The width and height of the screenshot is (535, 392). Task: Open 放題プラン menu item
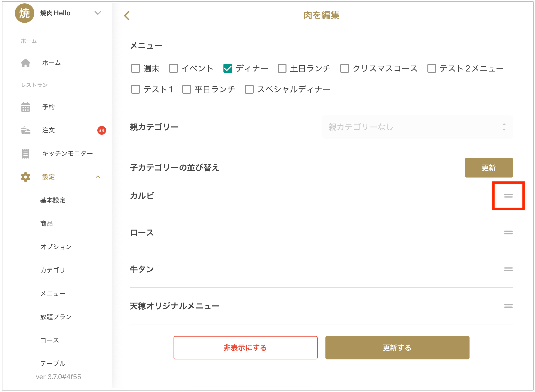pos(56,317)
